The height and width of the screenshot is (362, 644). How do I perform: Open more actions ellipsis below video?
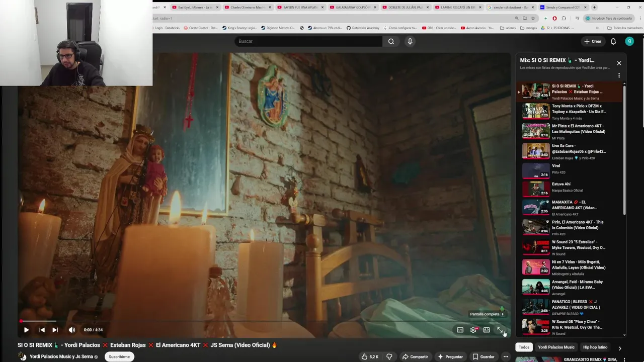click(506, 356)
